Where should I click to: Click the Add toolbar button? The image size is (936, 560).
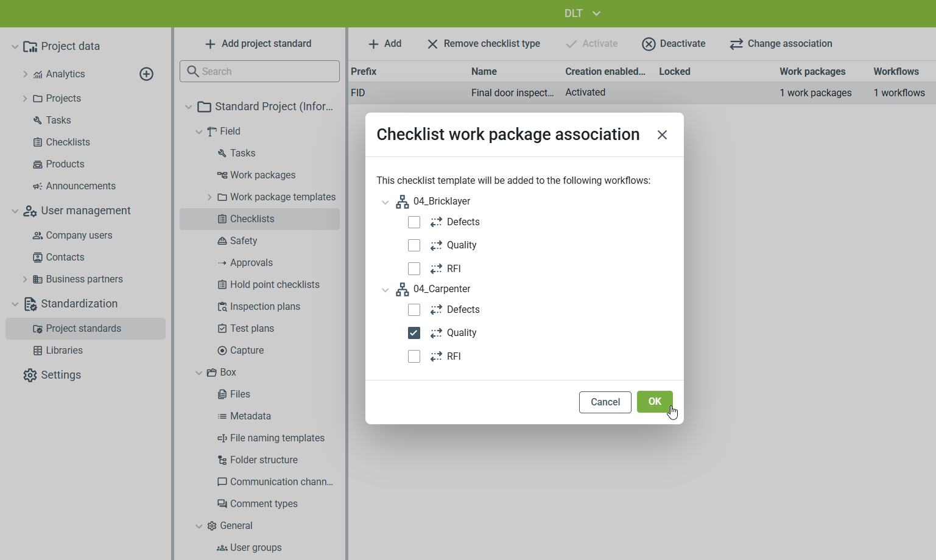tap(385, 44)
